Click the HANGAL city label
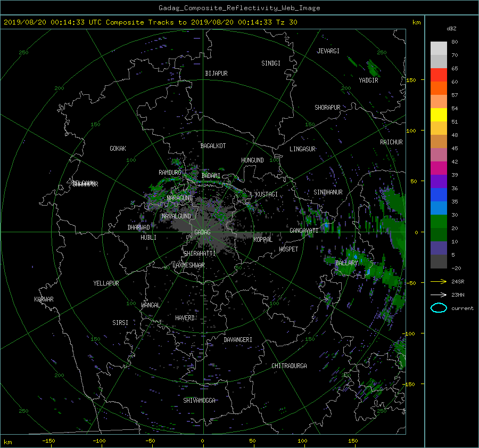The height and width of the screenshot is (448, 479). (x=150, y=305)
